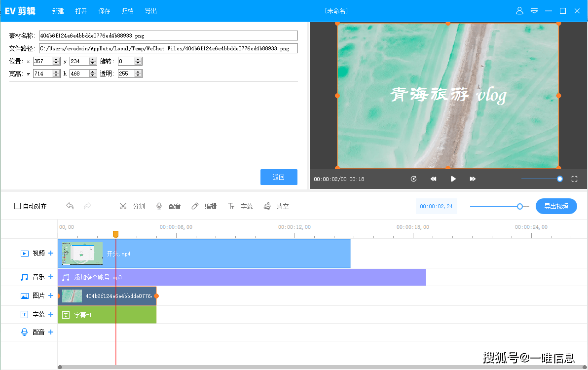Select the 字幕-1 subtitle clip on timeline
This screenshot has height=370, width=588.
point(107,315)
